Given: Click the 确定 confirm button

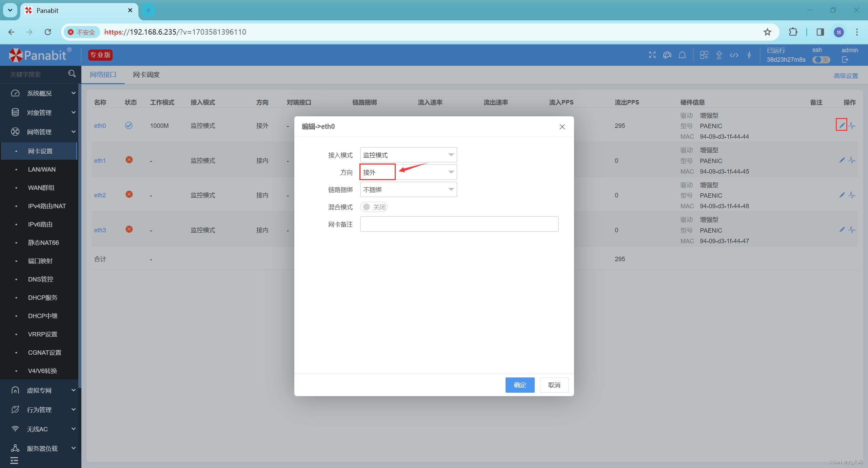Looking at the screenshot, I should [519, 385].
